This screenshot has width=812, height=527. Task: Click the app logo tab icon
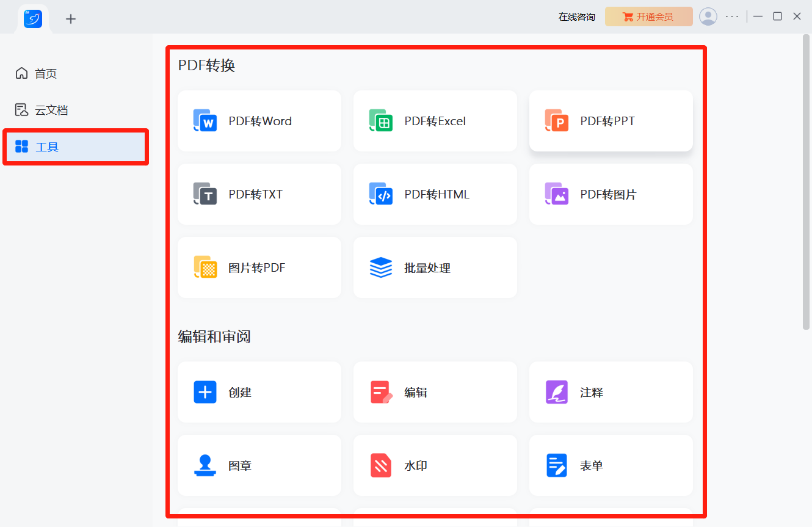(33, 19)
